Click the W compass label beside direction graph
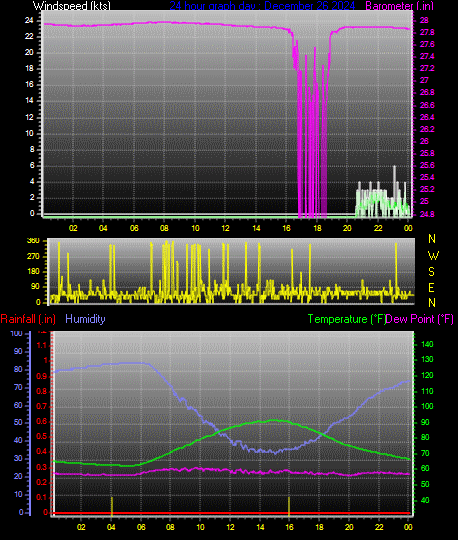 (433, 256)
